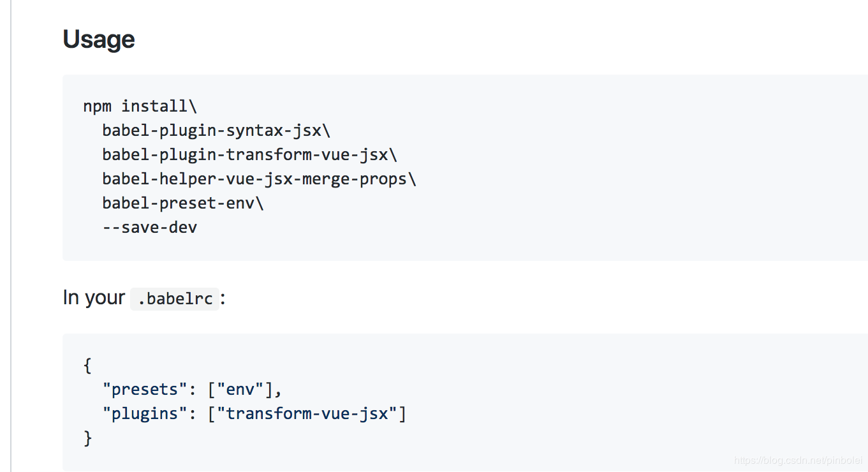Click the closing bracket after "transform-vue-jsx"
The height and width of the screenshot is (472, 868).
(402, 414)
